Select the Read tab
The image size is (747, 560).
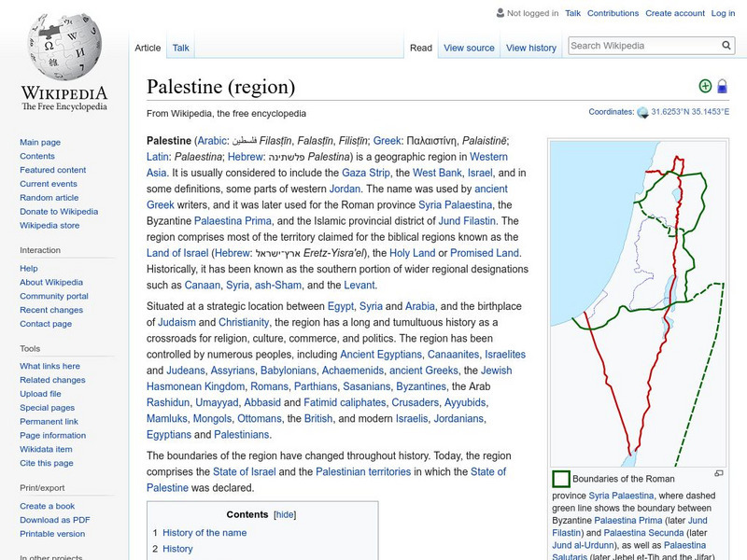tap(419, 48)
